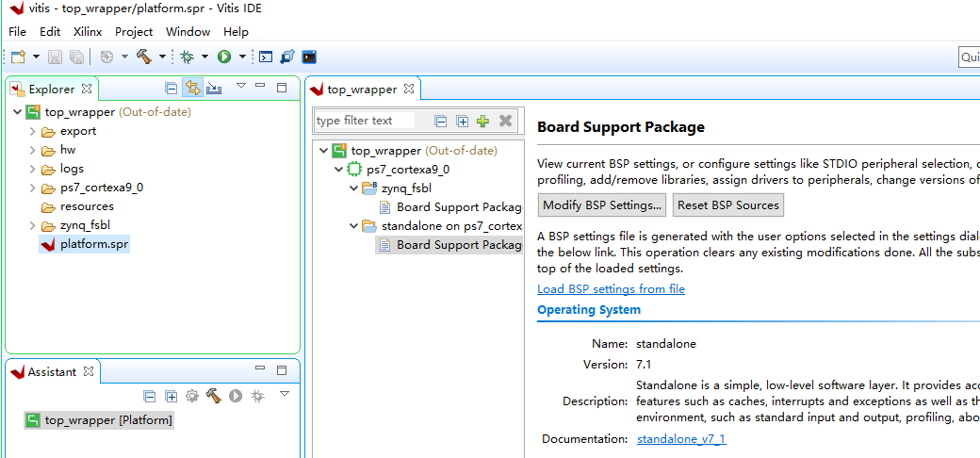
Task: Click Modify BSP Settings button
Action: [x=602, y=205]
